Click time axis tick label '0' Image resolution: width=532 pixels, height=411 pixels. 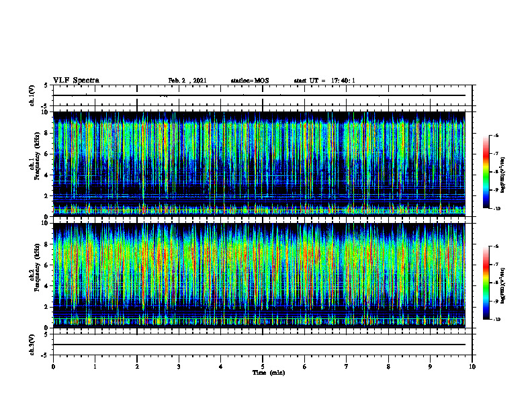coord(53,367)
